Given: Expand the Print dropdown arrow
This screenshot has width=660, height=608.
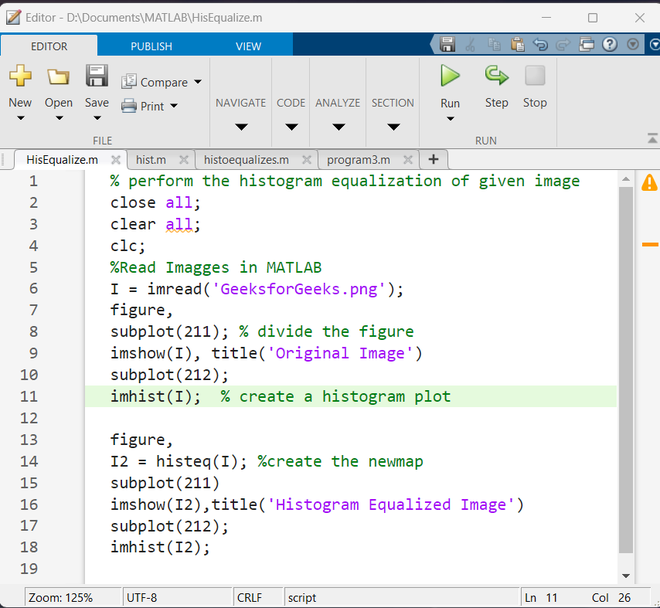Looking at the screenshot, I should coord(173,106).
